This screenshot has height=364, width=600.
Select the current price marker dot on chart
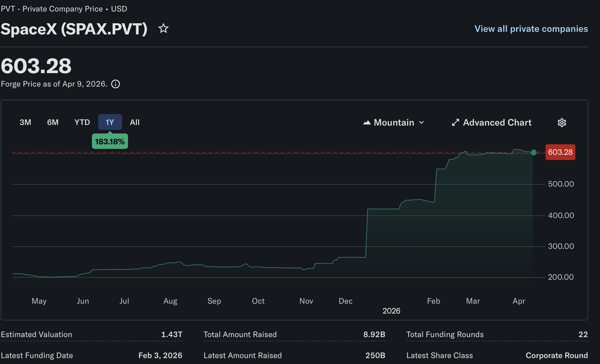(x=534, y=152)
